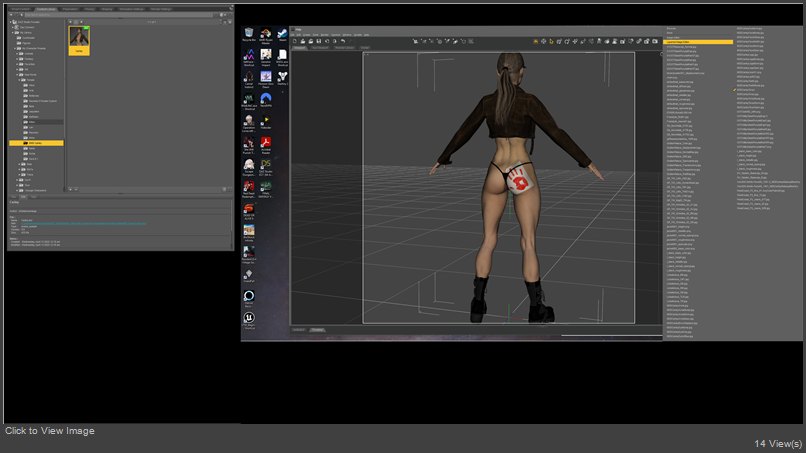Click the Open File toolbar icon
Screen dimensions: 806x453
[x=303, y=41]
